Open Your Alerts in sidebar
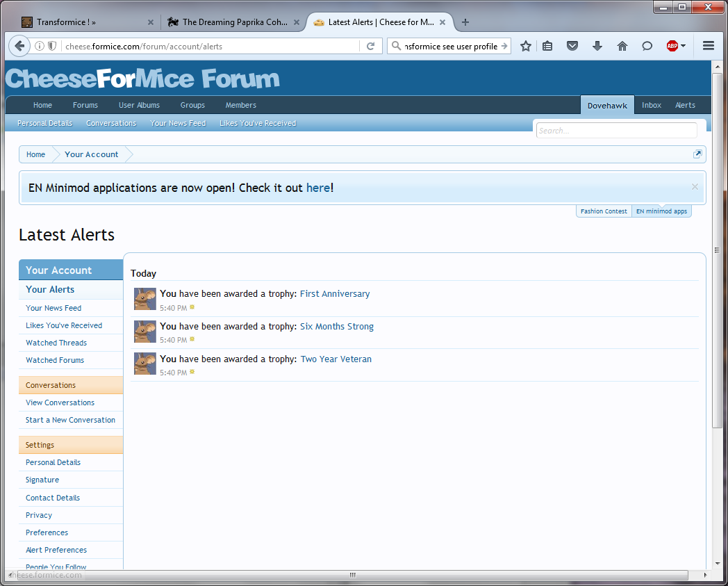Viewport: 728px width, 586px height. 71,289
